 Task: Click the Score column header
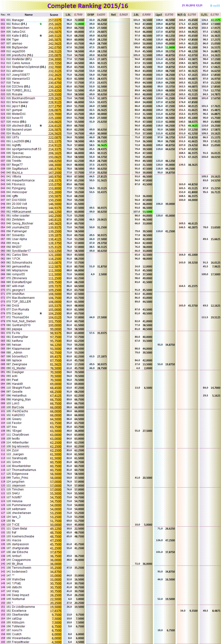pos(54,15)
